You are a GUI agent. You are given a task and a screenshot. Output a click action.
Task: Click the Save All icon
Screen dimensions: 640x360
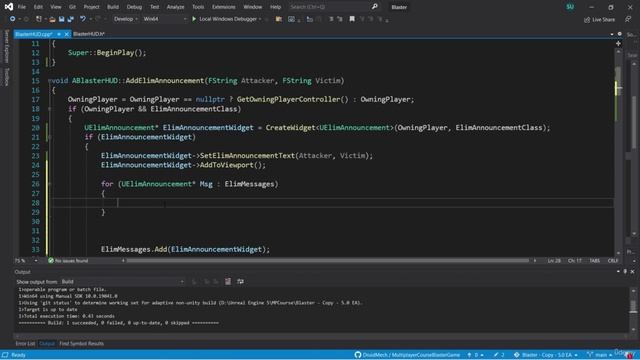(71, 19)
